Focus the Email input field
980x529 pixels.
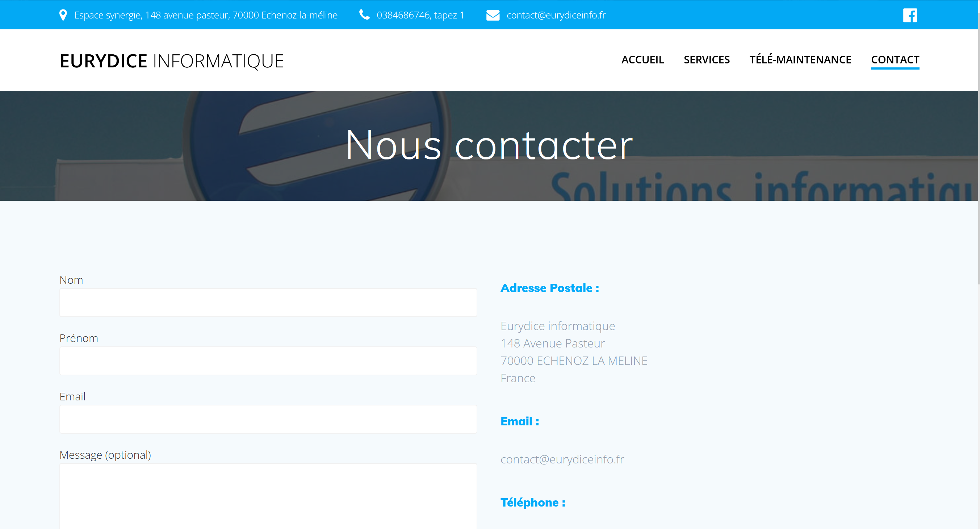click(268, 419)
